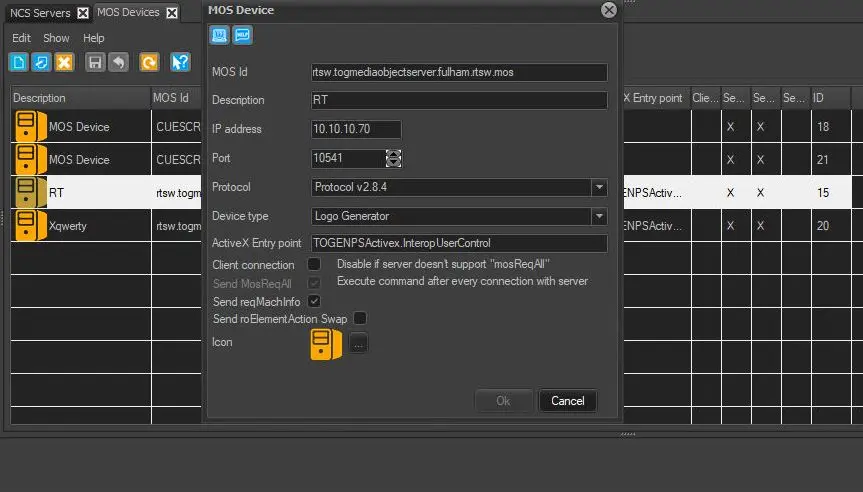Click the blue Help speech bubble icon in dialog

point(242,36)
